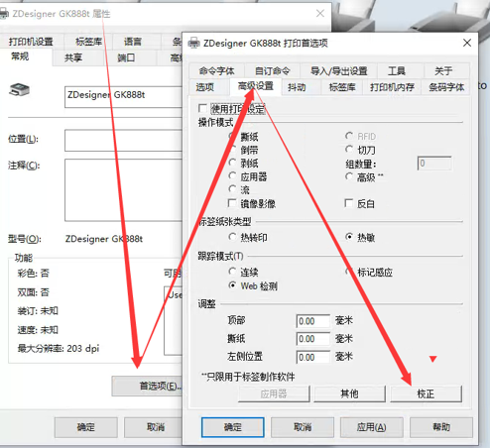Select the 切刀 operation mode
Viewport: 490px width, 448px height.
click(x=349, y=150)
